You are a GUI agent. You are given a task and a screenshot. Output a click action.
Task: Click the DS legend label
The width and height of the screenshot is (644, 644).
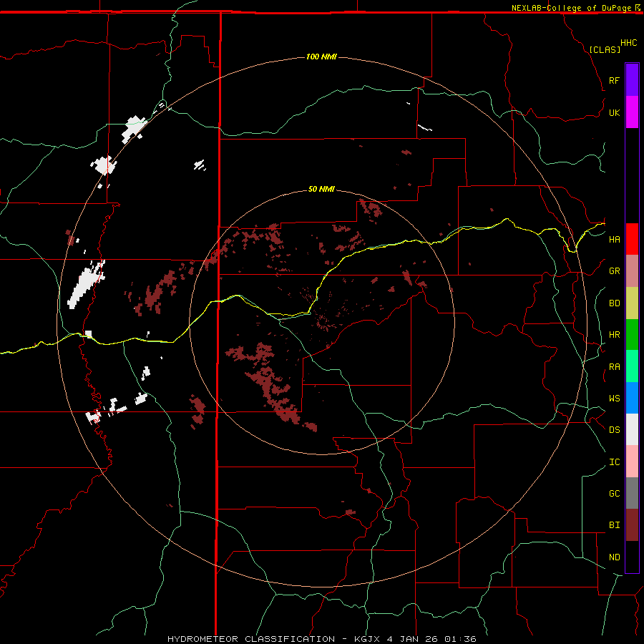click(x=615, y=430)
